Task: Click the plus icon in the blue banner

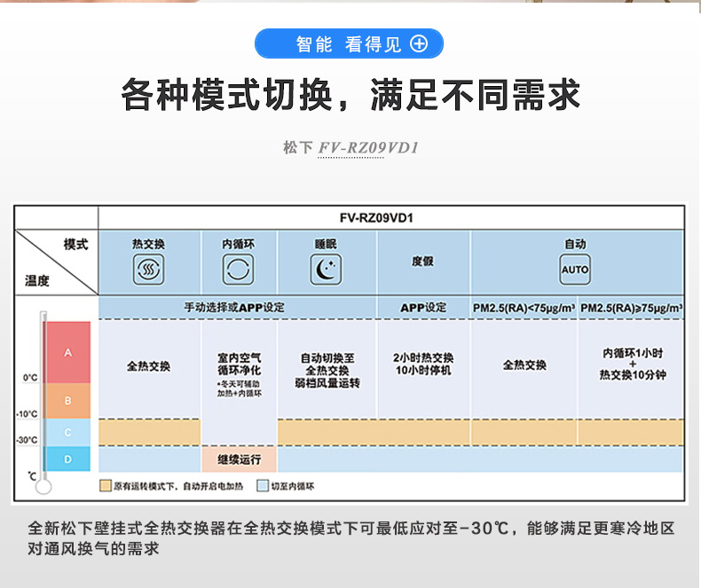Action: [x=419, y=43]
